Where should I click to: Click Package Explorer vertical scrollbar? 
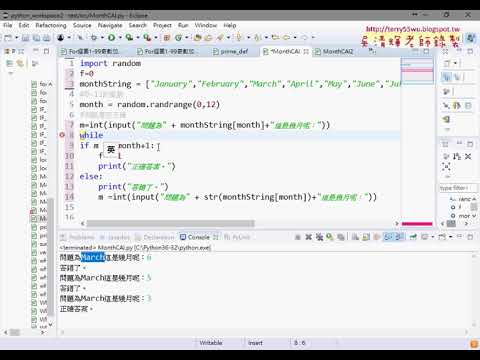pos(51,257)
